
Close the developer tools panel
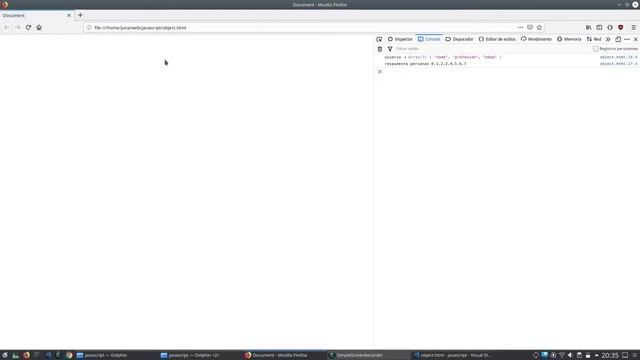tap(636, 39)
